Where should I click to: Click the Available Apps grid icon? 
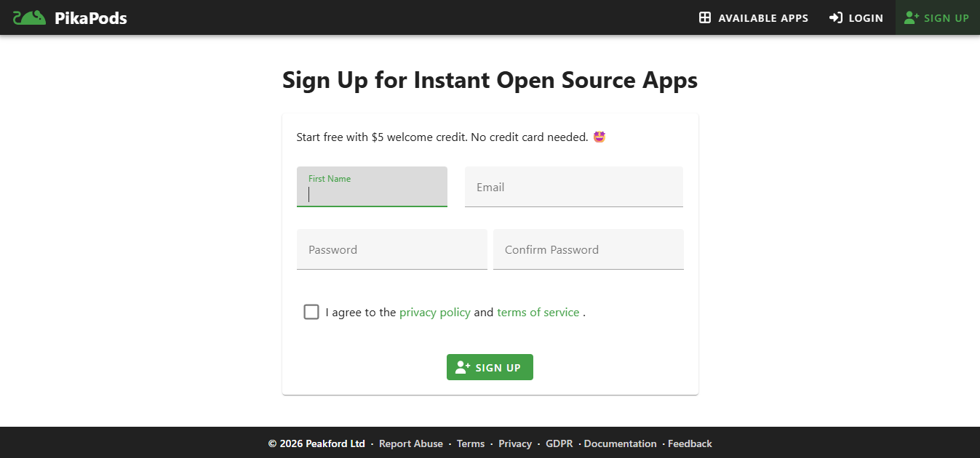click(x=705, y=18)
